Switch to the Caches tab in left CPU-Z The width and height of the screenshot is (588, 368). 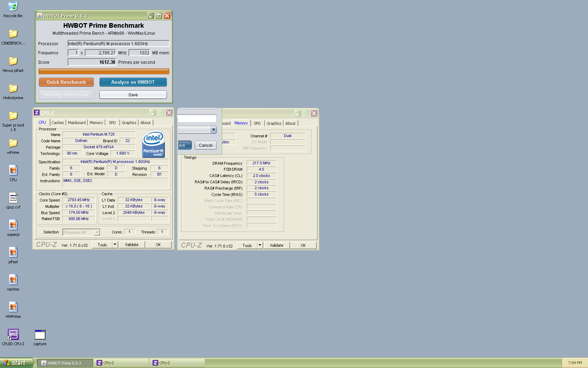click(58, 123)
